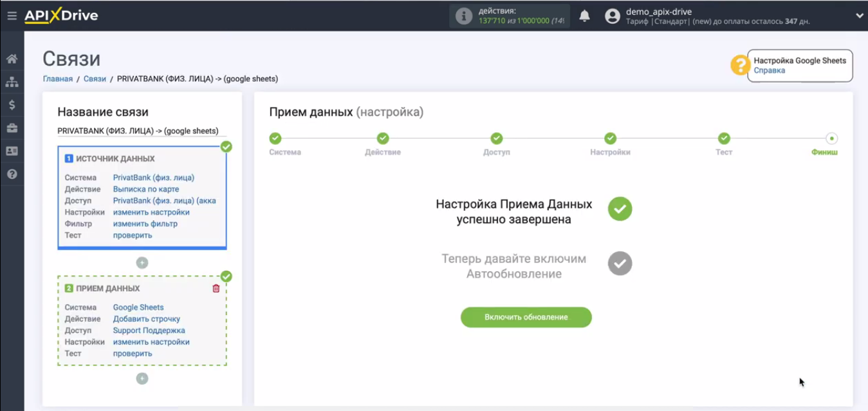
Task: Open profile card sidebar icon
Action: pos(12,151)
